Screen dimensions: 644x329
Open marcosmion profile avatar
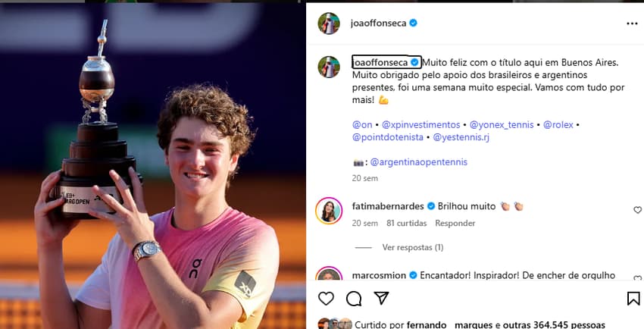point(329,274)
